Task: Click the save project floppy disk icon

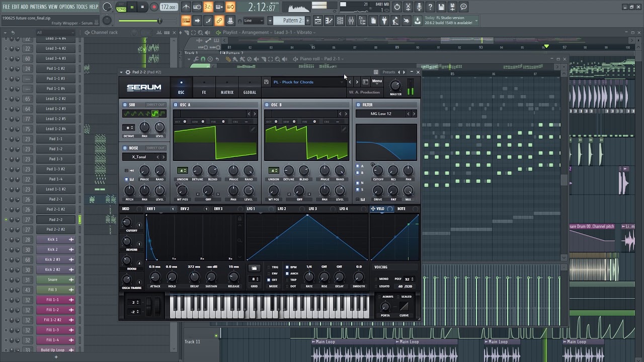Action: (441, 7)
